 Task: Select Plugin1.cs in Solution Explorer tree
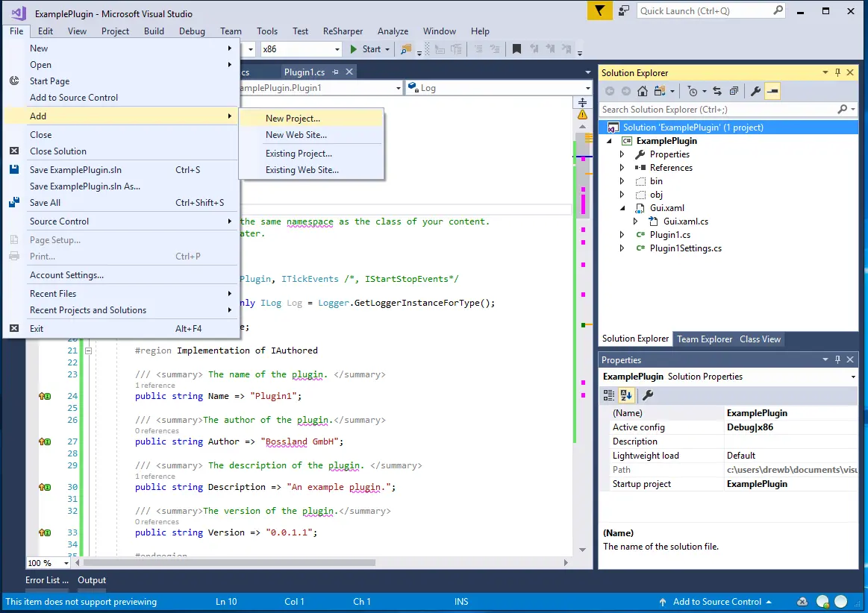tap(669, 235)
